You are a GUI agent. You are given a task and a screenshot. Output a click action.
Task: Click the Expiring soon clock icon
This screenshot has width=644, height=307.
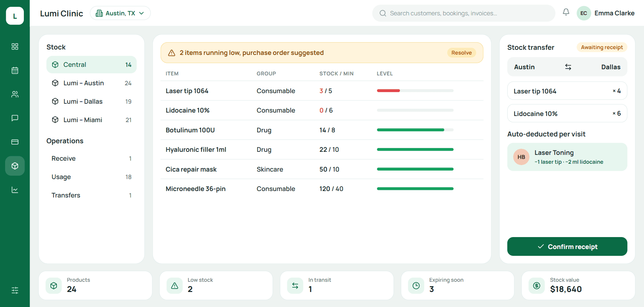point(416,286)
